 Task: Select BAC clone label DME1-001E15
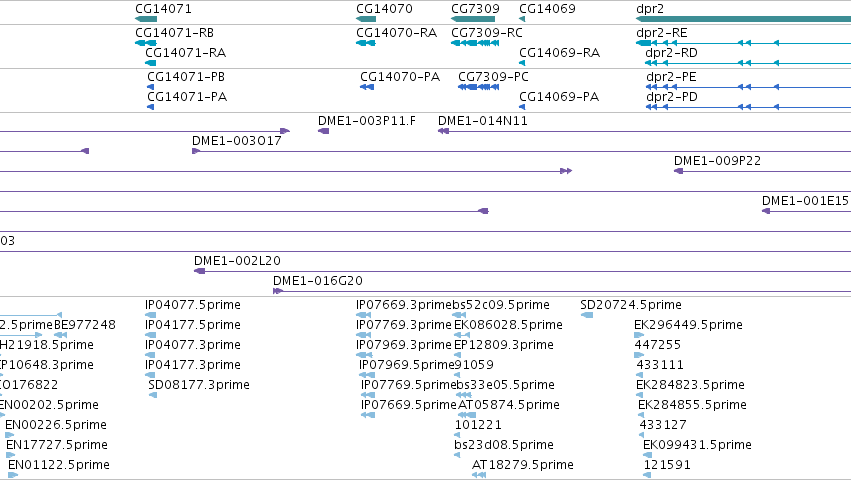click(805, 201)
